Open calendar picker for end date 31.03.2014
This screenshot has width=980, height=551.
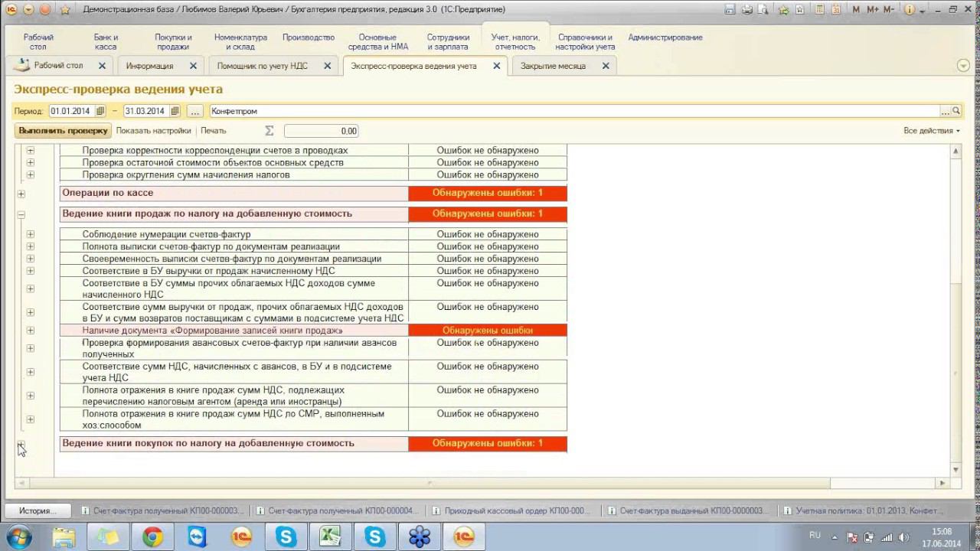pyautogui.click(x=175, y=111)
